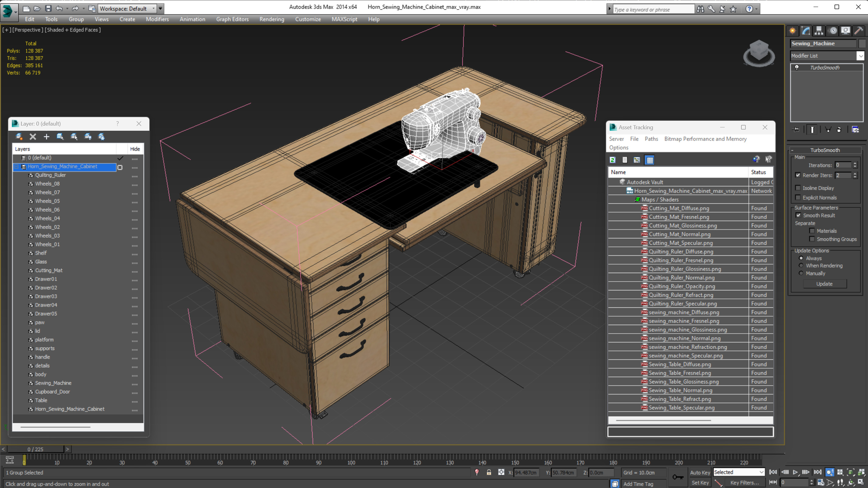
Task: Open the Rendering menu
Action: (272, 19)
